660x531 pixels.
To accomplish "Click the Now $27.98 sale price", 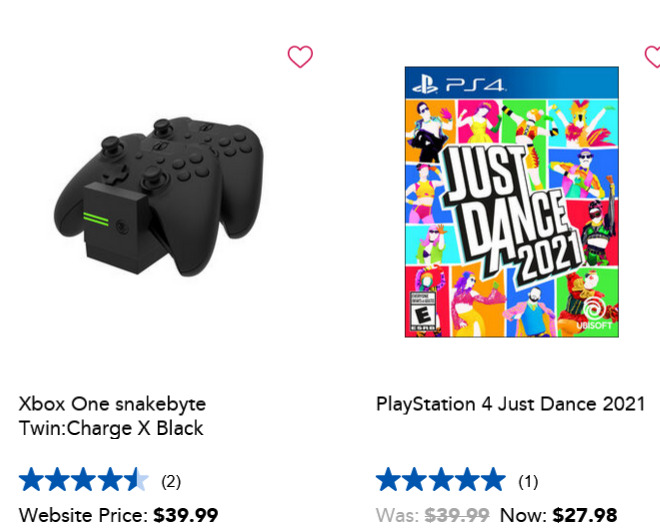I will tap(559, 515).
